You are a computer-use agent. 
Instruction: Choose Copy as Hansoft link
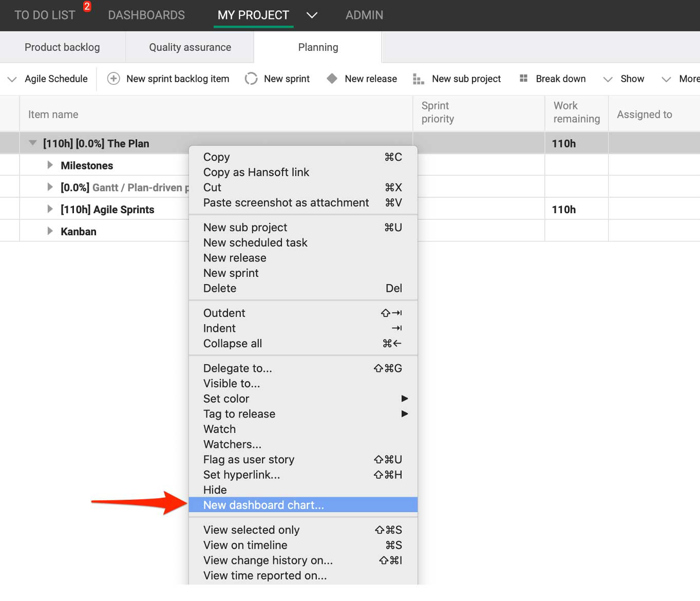tap(303, 173)
